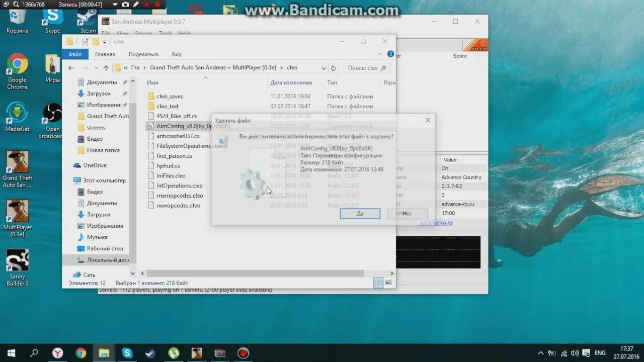Open taskbar search magnifier
The image size is (644, 362).
click(x=34, y=353)
